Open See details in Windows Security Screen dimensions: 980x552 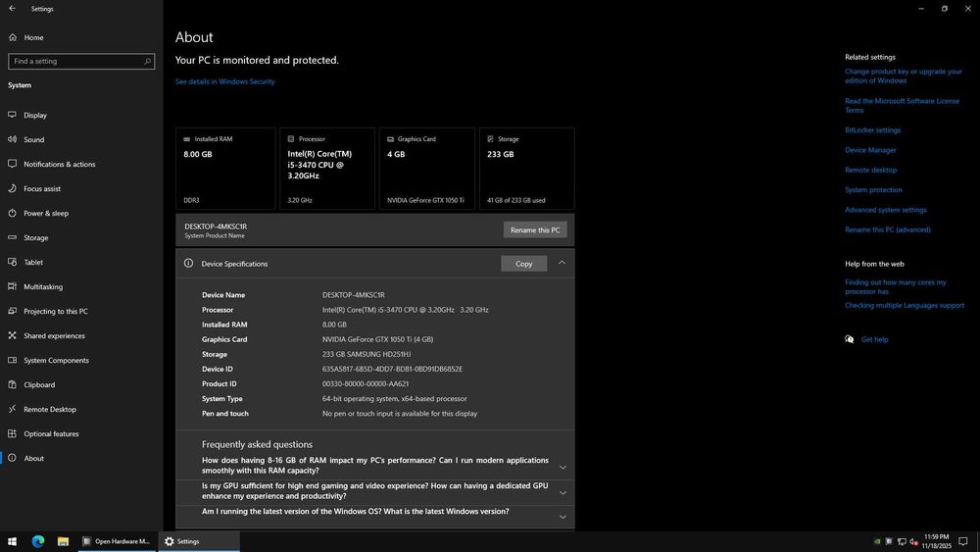[225, 82]
